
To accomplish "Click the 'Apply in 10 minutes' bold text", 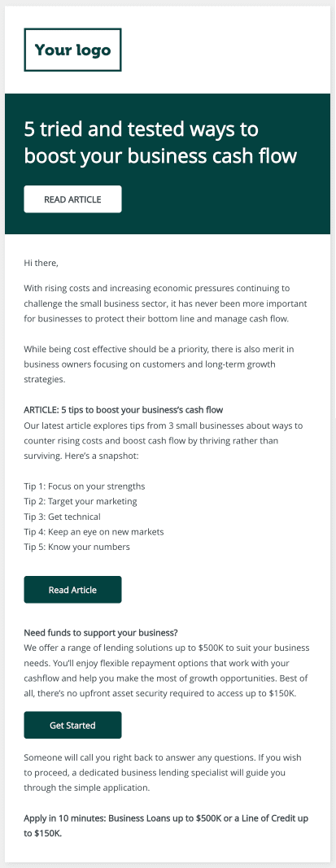I will click(166, 826).
